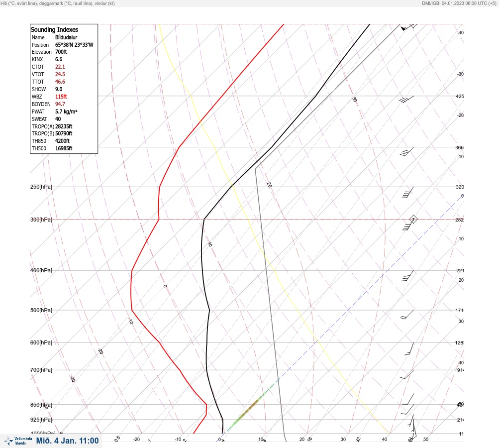Click the TH500 value '16985ft'
This screenshot has height=448, width=499.
[x=64, y=148]
